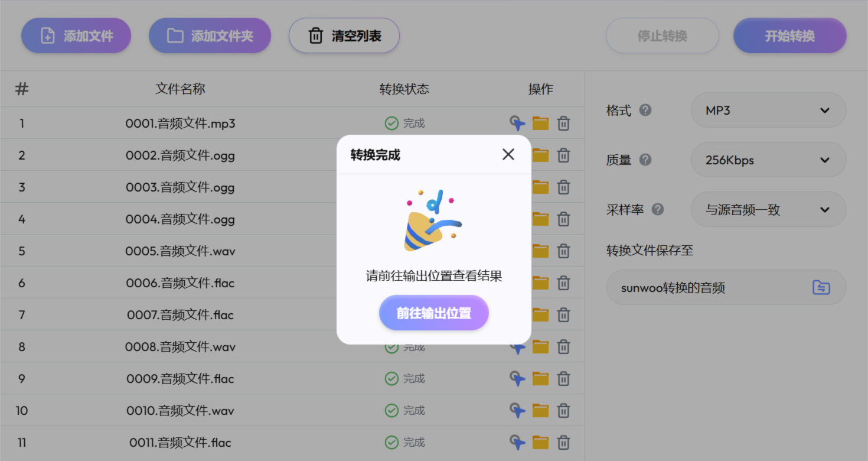
Task: Close the 转换完成 dialog
Action: 508,154
